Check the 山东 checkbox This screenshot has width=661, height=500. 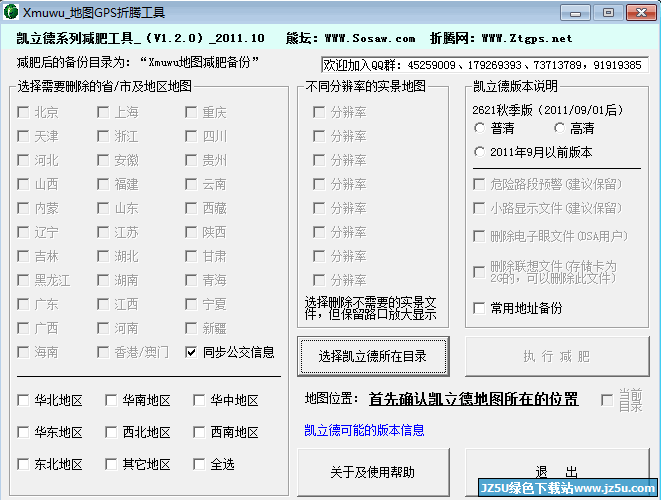[x=103, y=208]
